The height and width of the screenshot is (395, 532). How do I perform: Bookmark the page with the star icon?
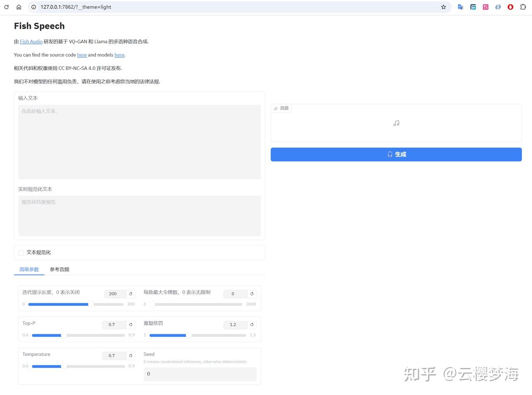(443, 7)
